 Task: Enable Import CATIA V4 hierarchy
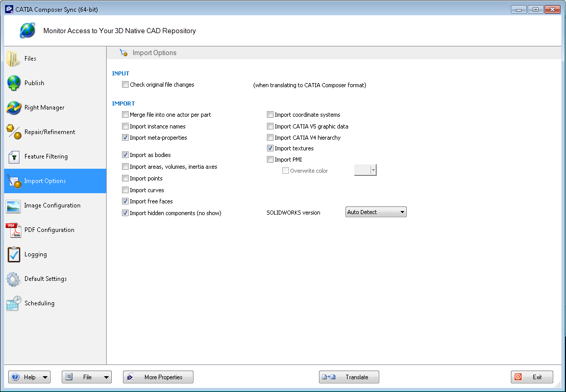click(x=270, y=138)
